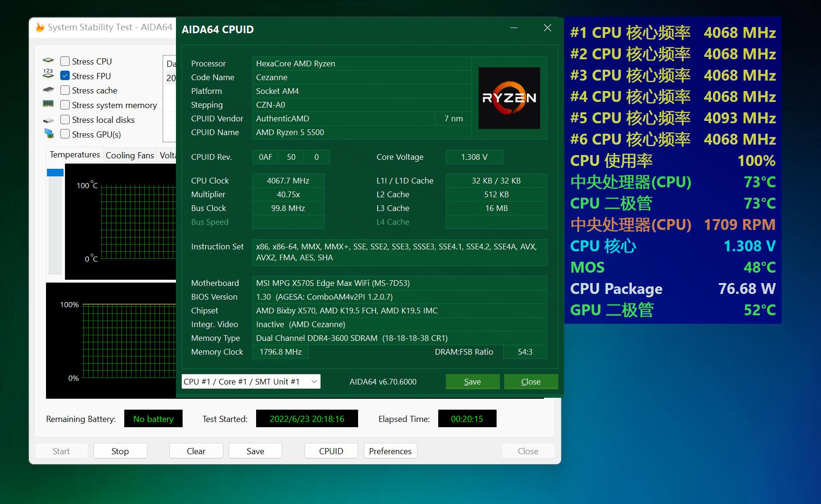
Task: Enable the Stress GPU(s) checkbox
Action: (65, 134)
